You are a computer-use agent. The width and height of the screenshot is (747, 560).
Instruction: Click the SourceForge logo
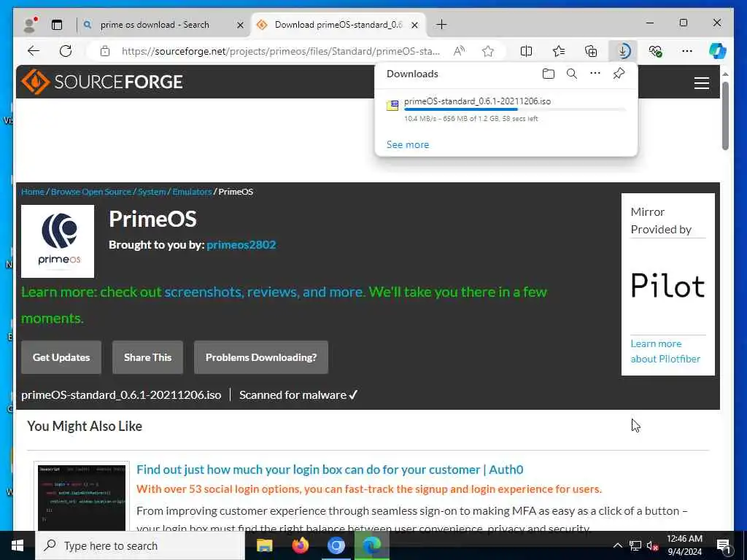(102, 82)
